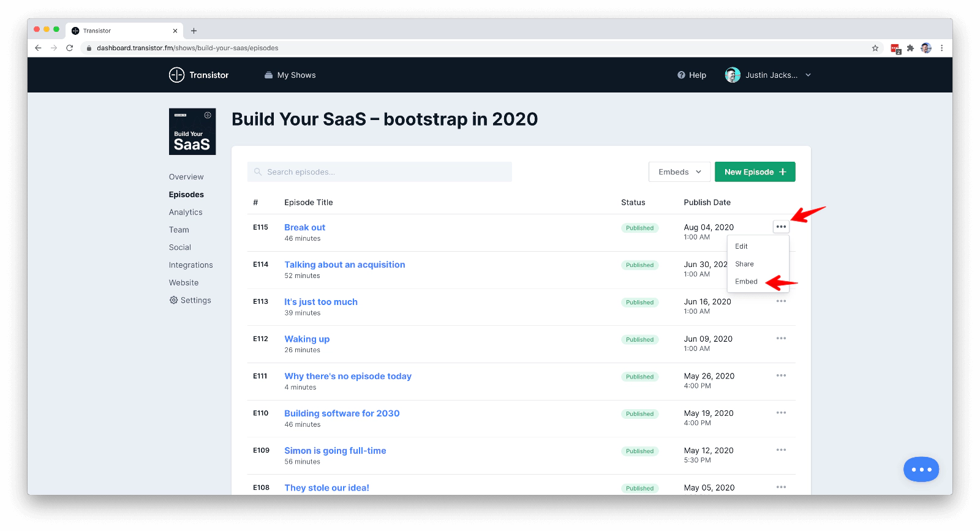This screenshot has height=531, width=980.
Task: Choose Edit from the episode menu
Action: point(741,246)
